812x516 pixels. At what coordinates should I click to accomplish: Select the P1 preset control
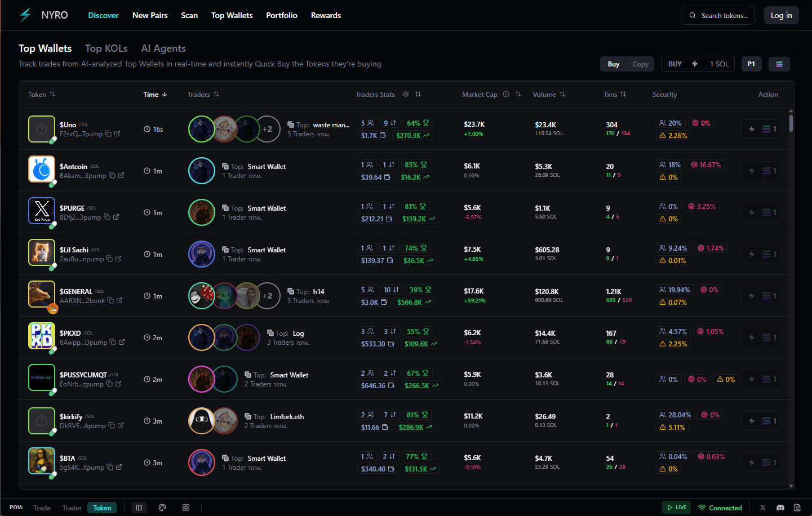tap(751, 64)
